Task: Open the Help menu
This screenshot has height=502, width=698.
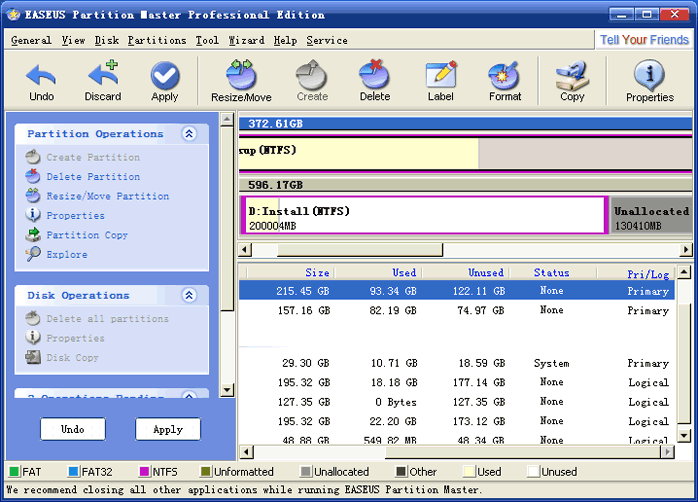Action: (x=285, y=40)
